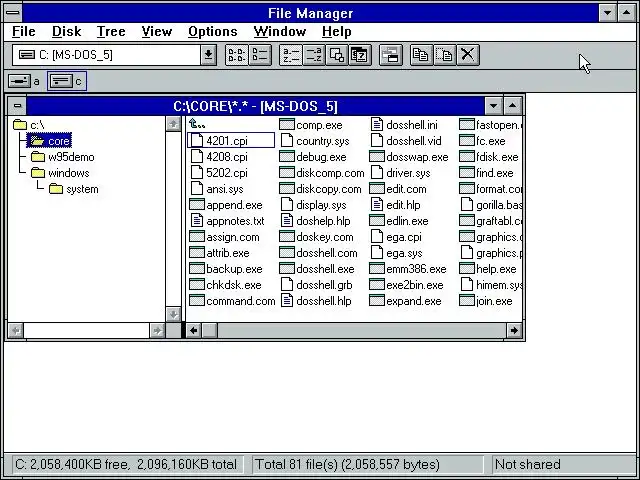Click the comp.exe program icon

pos(287,124)
